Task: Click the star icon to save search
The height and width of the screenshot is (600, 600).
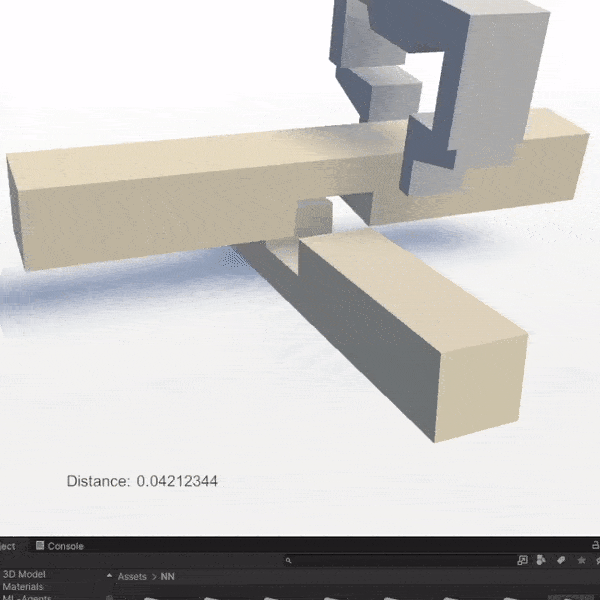Action: (580, 561)
